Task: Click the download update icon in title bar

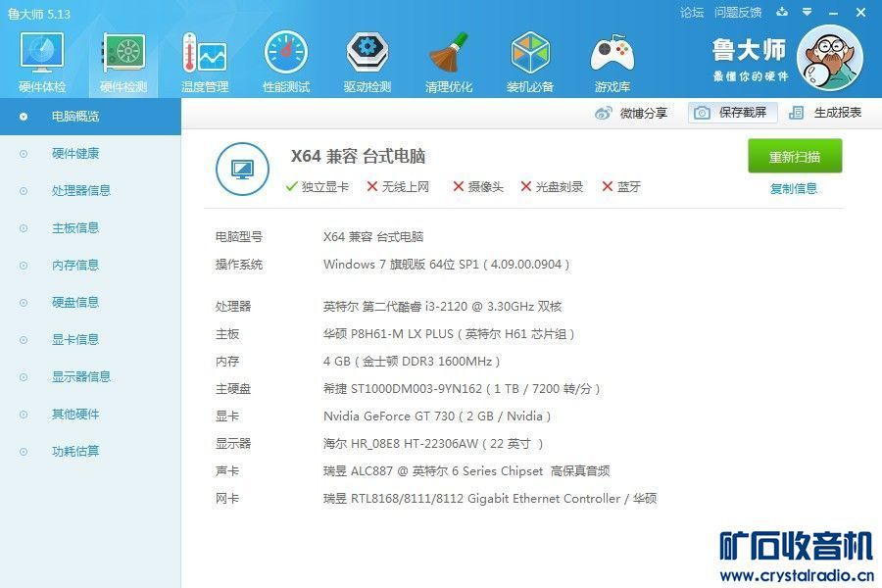Action: pos(782,12)
